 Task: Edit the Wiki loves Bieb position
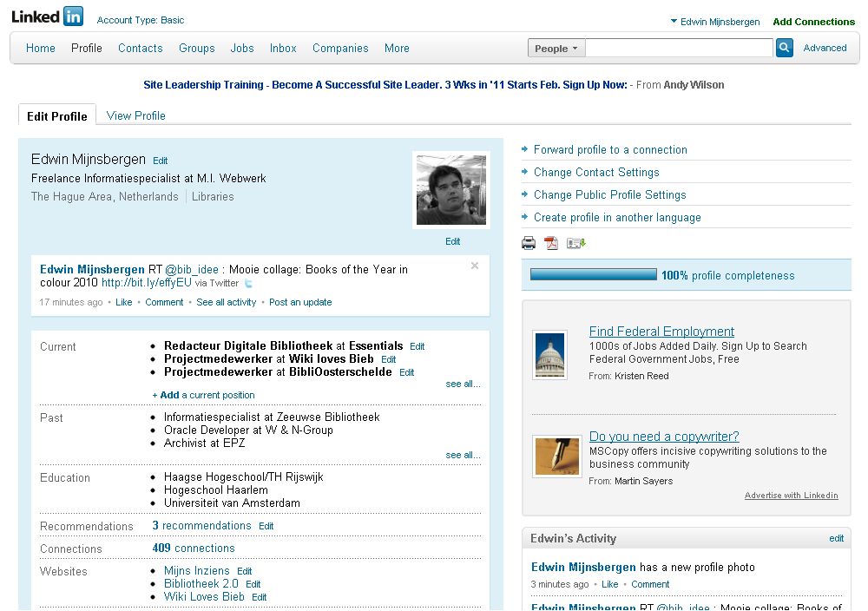(x=389, y=359)
